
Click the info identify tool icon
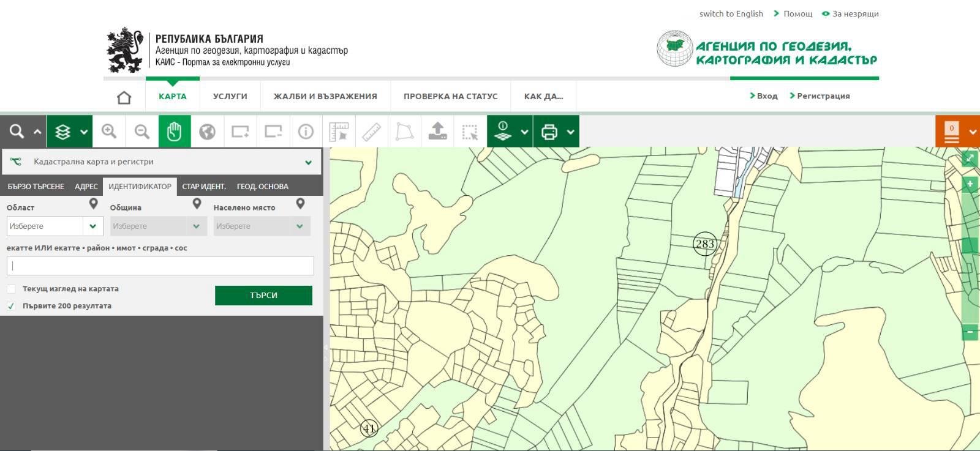306,132
